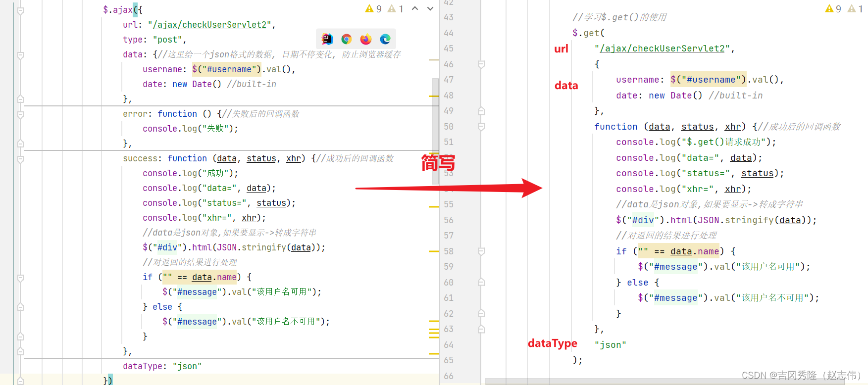The width and height of the screenshot is (868, 385).
Task: Click the '$.get(' call text
Action: click(589, 33)
